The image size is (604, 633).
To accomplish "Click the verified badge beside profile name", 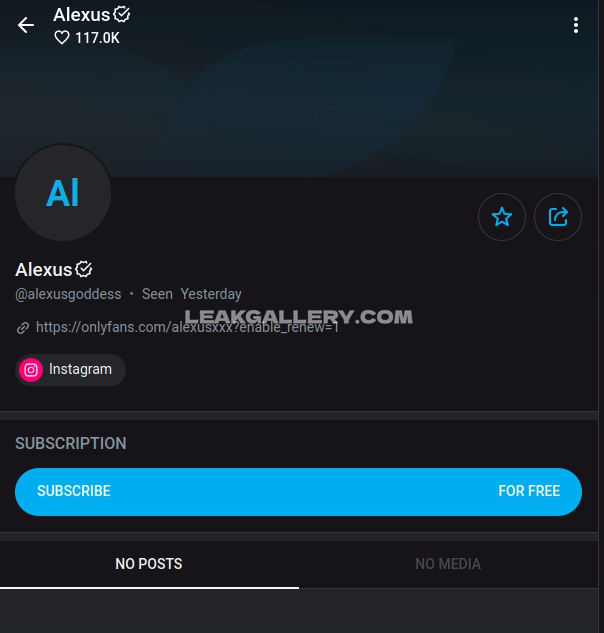I will pos(84,269).
